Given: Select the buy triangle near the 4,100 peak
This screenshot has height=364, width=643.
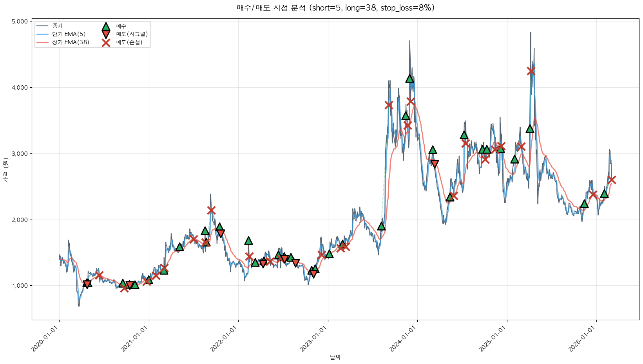Looking at the screenshot, I should click(x=410, y=79).
